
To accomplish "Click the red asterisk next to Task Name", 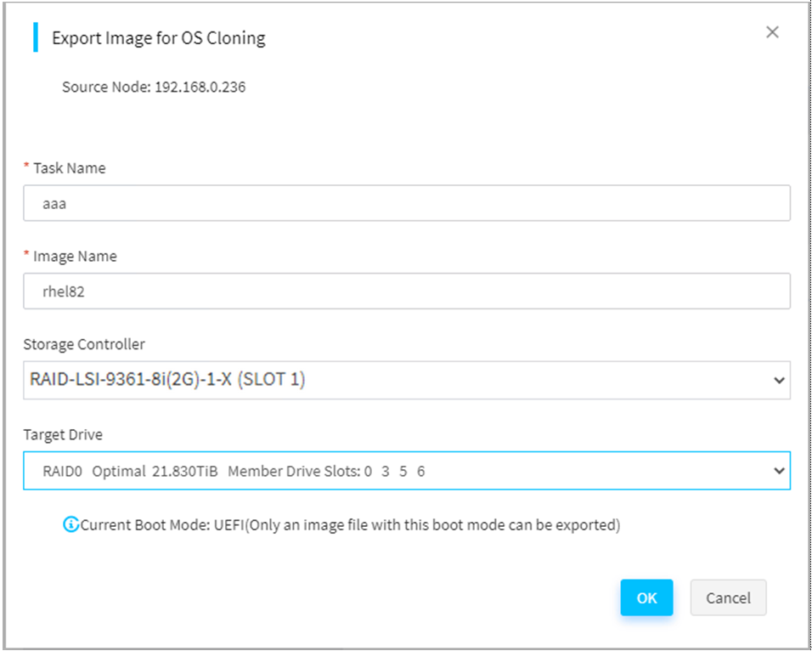I will click(26, 166).
